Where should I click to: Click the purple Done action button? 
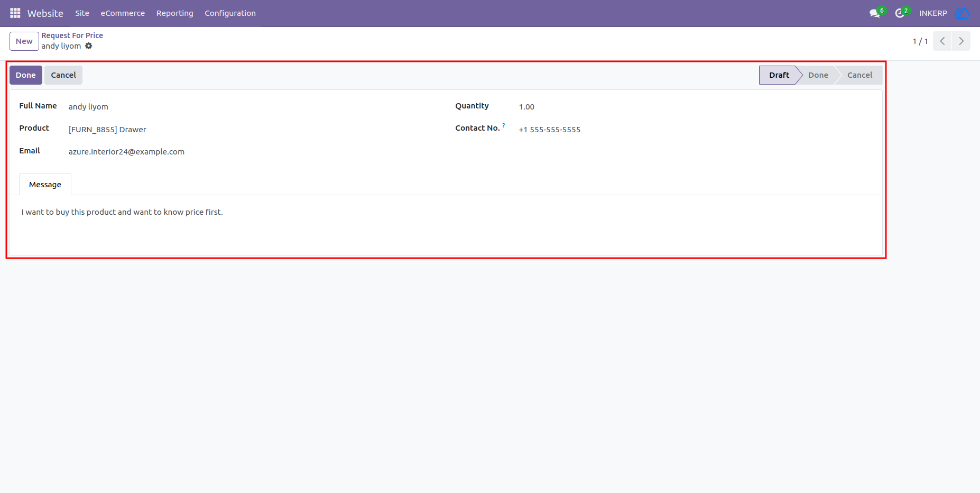coord(26,75)
